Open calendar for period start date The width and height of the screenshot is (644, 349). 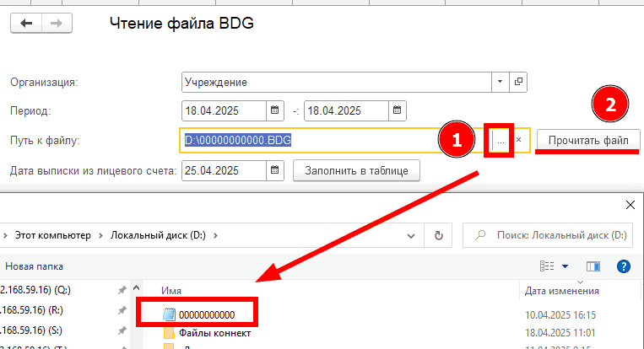click(x=275, y=110)
